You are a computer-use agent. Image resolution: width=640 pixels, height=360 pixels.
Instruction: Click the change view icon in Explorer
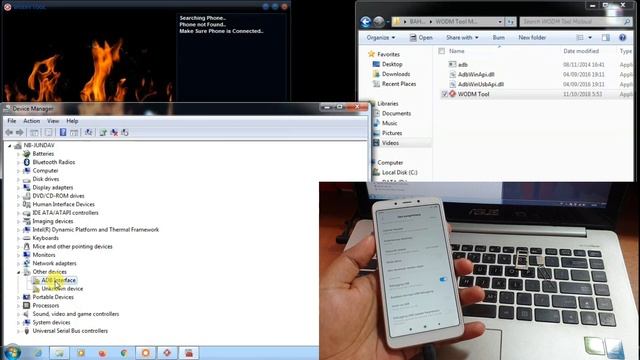tap(580, 38)
